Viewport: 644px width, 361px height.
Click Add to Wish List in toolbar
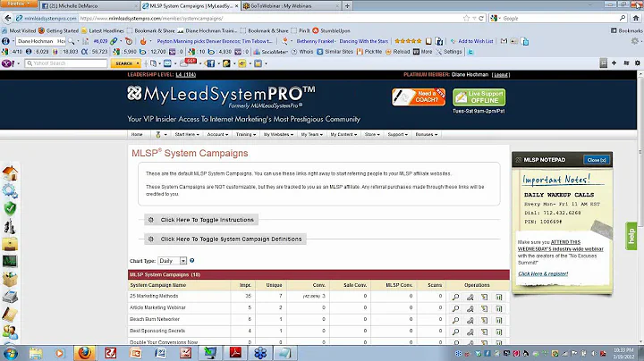pyautogui.click(x=471, y=41)
